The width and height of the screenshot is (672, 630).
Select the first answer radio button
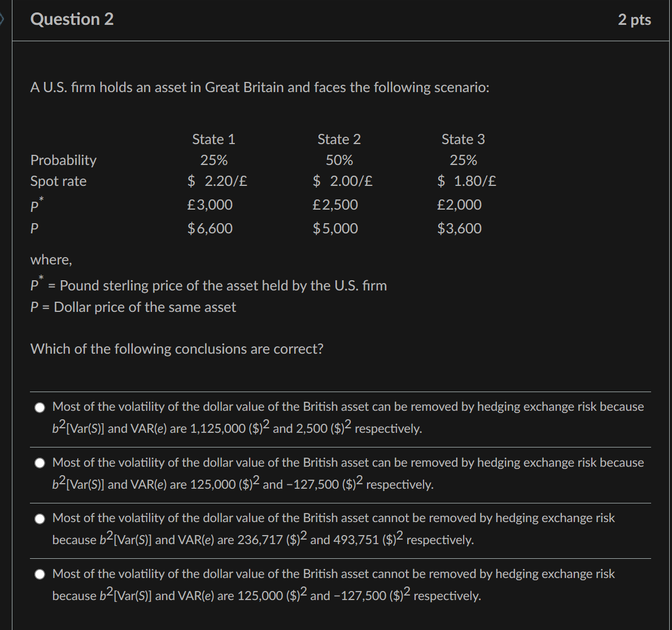40,407
